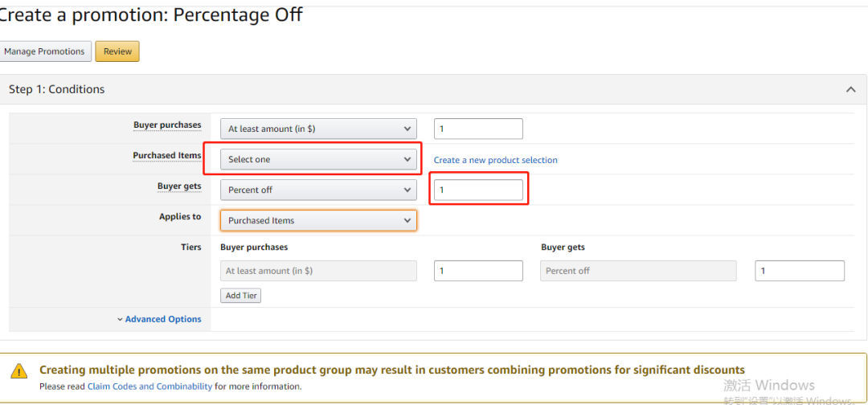Click the yellow Review button
The image size is (868, 405).
(117, 51)
